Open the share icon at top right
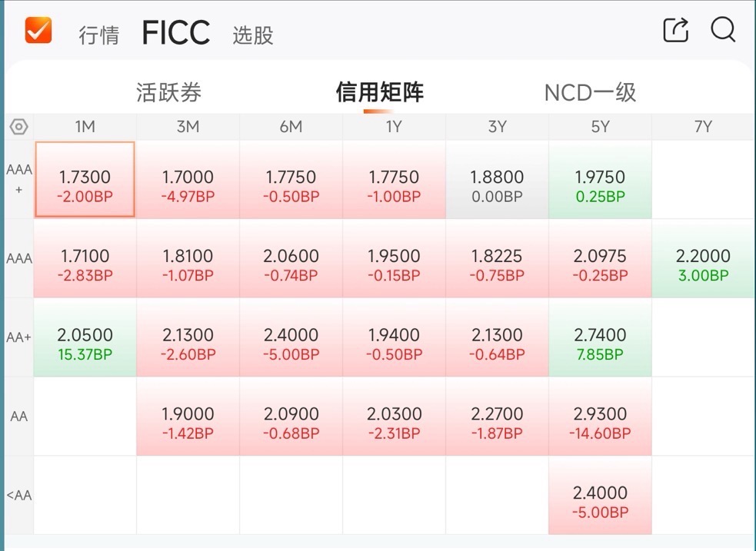Screen dimensions: 756x551 pos(676,30)
